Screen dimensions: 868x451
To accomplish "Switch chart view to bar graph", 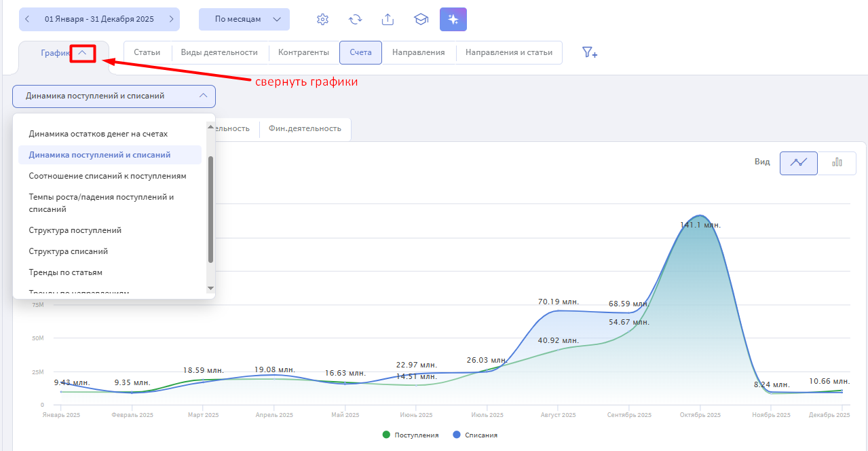I will [837, 162].
